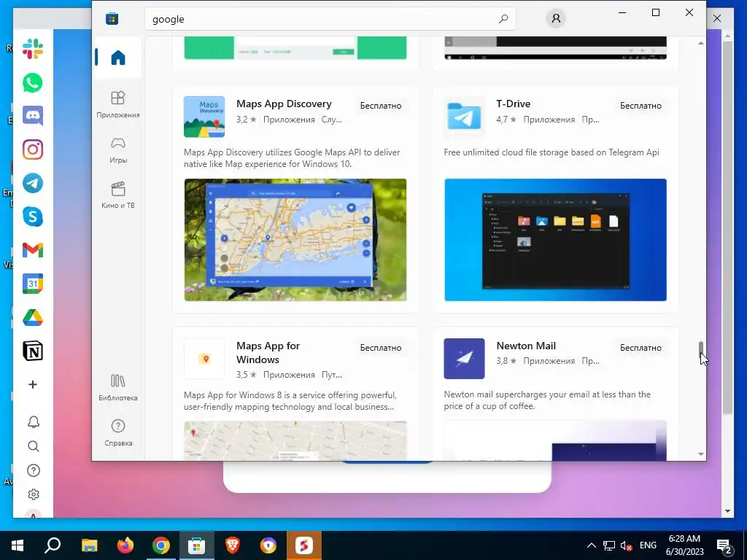This screenshot has width=747, height=560.
Task: Open Slack from the left app sidebar
Action: coord(32,49)
